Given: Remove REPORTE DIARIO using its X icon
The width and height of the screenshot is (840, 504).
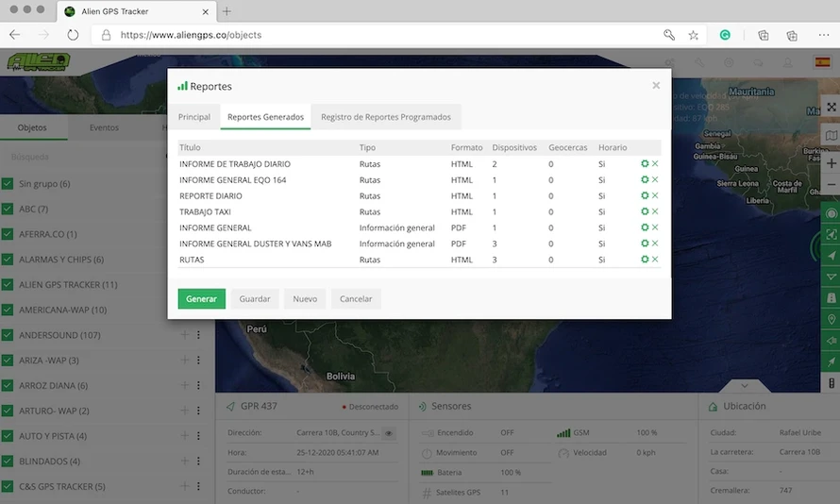Looking at the screenshot, I should pos(655,195).
